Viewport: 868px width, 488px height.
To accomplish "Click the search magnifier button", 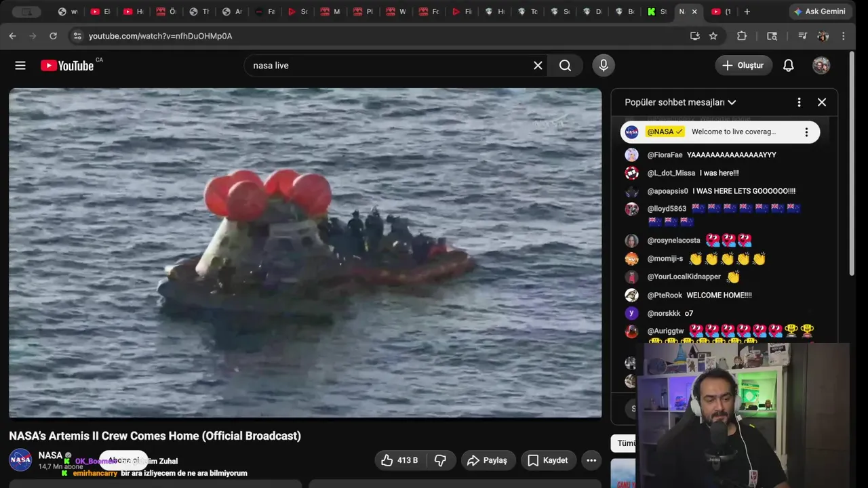I will pyautogui.click(x=565, y=66).
